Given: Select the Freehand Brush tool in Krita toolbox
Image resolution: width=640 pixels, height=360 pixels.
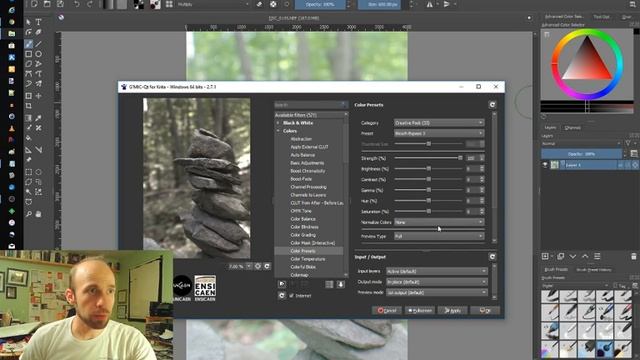Looking at the screenshot, I should pos(29,44).
